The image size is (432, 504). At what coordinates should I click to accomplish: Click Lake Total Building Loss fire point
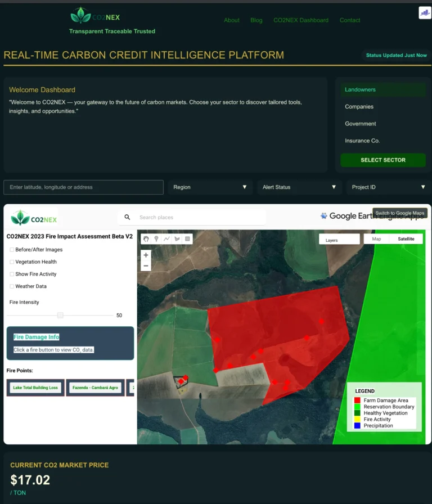tap(35, 388)
